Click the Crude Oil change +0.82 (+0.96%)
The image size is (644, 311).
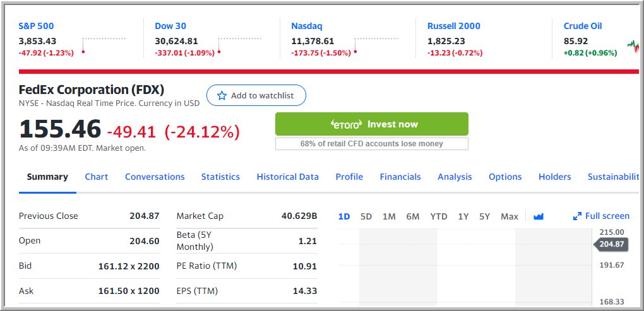click(590, 53)
